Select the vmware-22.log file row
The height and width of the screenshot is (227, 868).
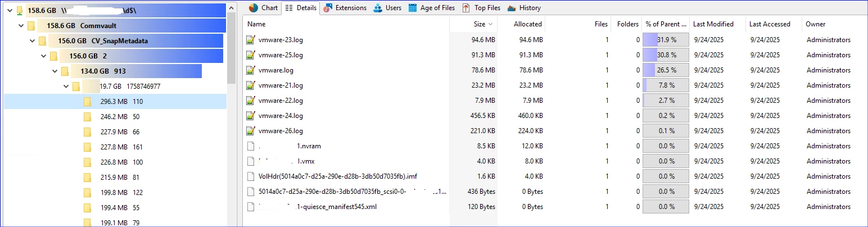555,101
